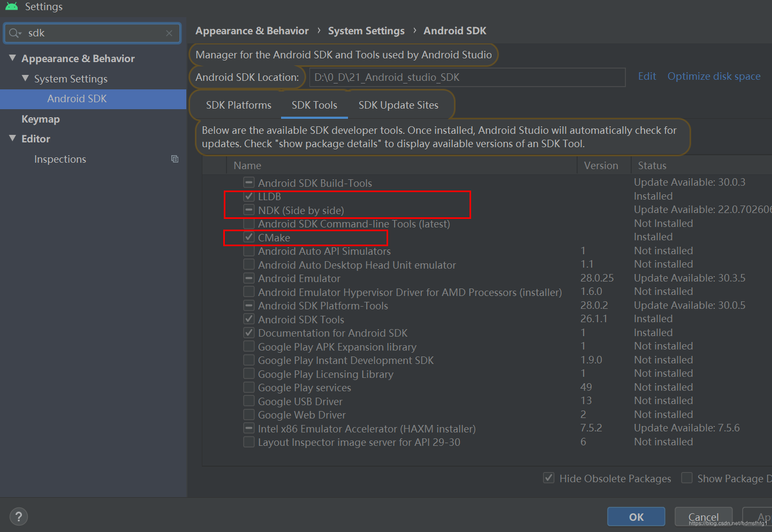Uncheck Documentation for Android SDK checkbox
The width and height of the screenshot is (772, 532).
249,333
